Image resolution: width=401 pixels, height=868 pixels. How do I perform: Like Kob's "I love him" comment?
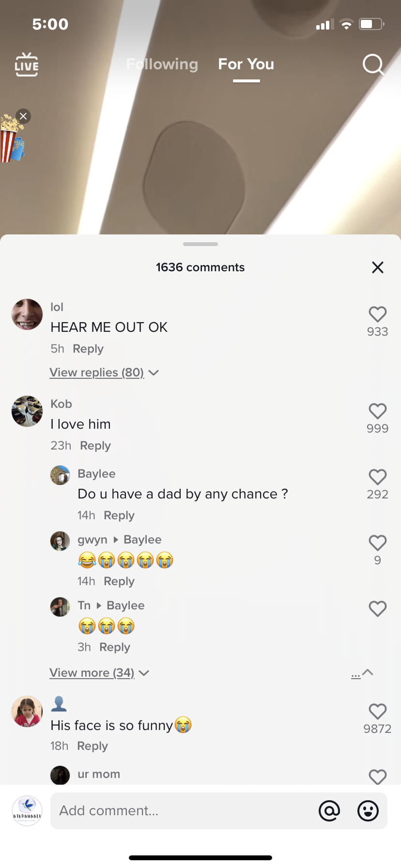point(378,411)
